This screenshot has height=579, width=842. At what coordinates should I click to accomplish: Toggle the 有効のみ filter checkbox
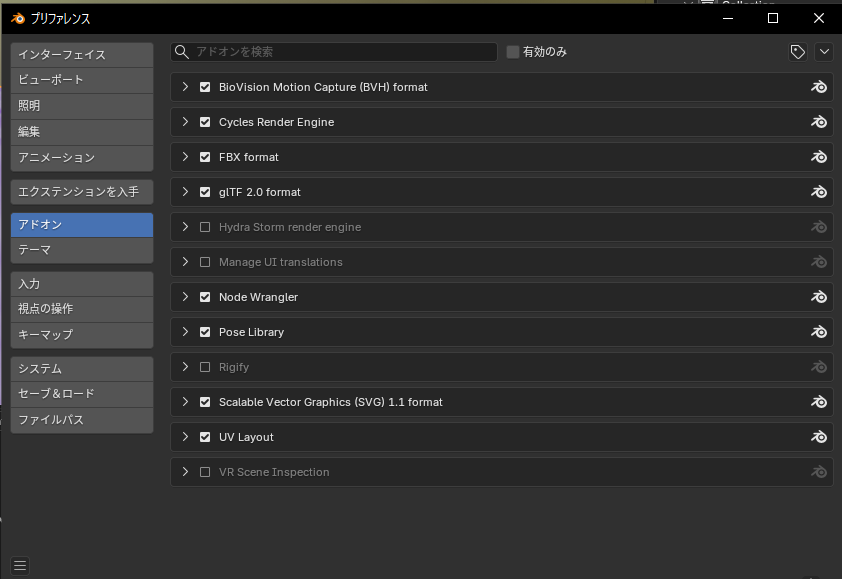tap(513, 52)
